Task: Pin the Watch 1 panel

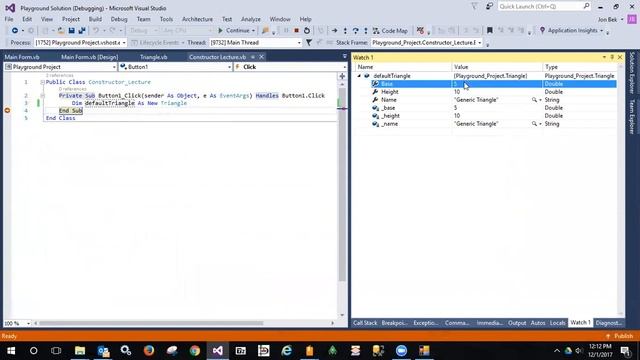Action: [612, 58]
